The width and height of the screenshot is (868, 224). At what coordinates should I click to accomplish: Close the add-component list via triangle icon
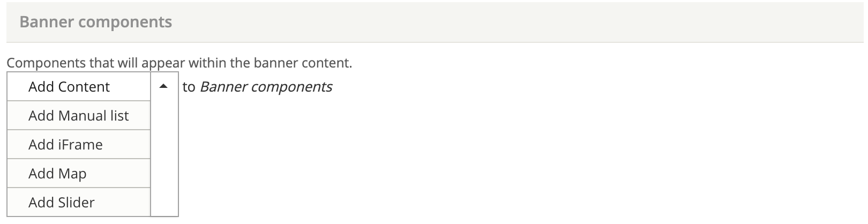tap(164, 87)
